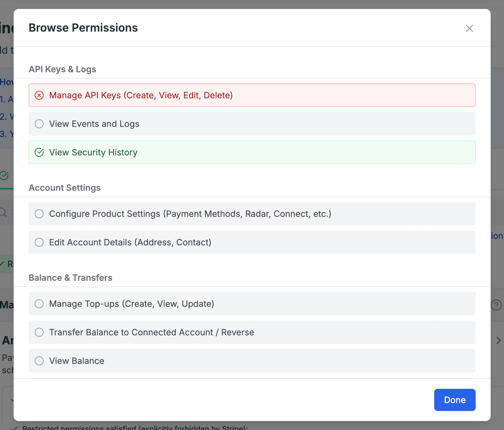This screenshot has height=430, width=504.
Task: Click the search magnifier icon behind dialog
Action: [x=3, y=212]
